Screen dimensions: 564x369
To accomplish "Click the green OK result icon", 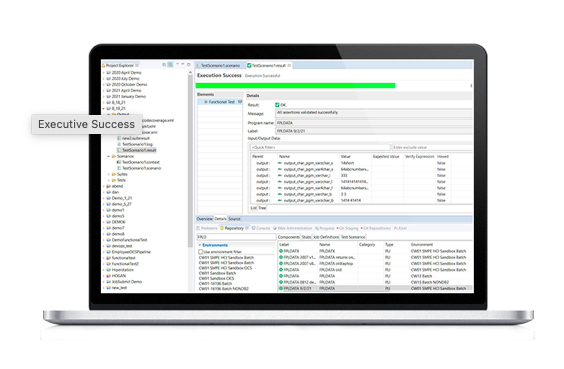I will tap(277, 105).
